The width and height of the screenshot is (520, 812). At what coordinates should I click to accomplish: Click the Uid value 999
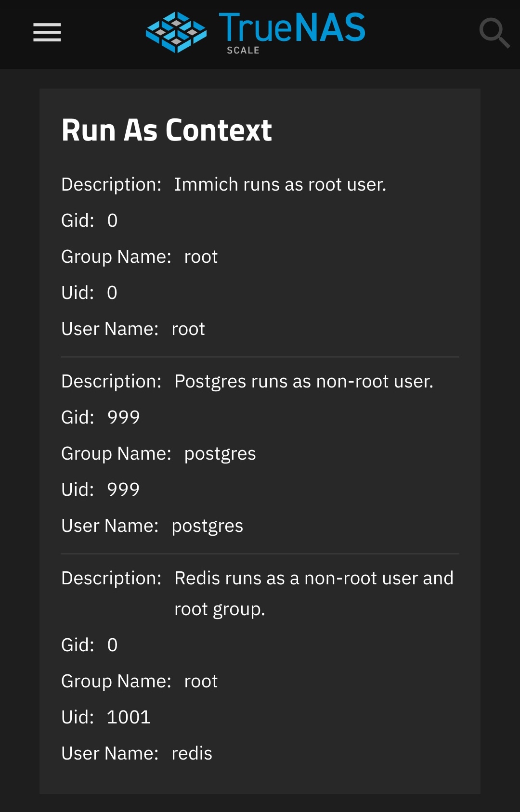click(x=123, y=490)
